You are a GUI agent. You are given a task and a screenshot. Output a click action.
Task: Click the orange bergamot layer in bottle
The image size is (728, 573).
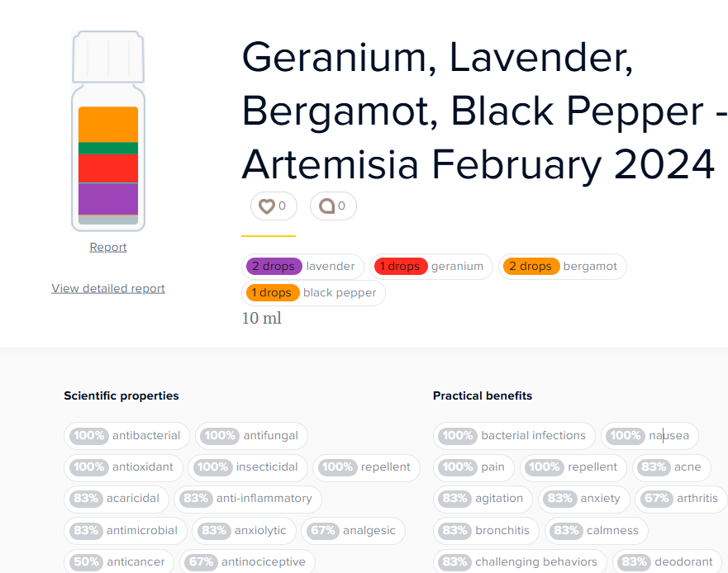pos(108,125)
